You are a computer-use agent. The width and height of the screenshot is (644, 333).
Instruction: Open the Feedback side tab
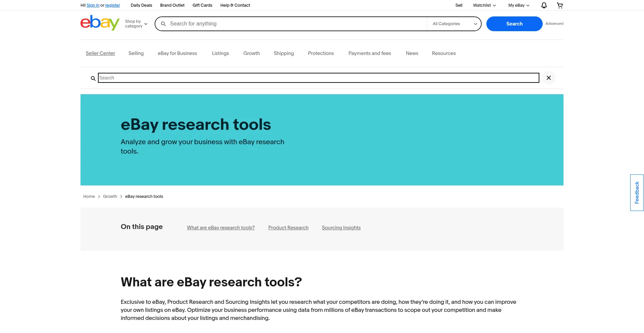pos(636,192)
